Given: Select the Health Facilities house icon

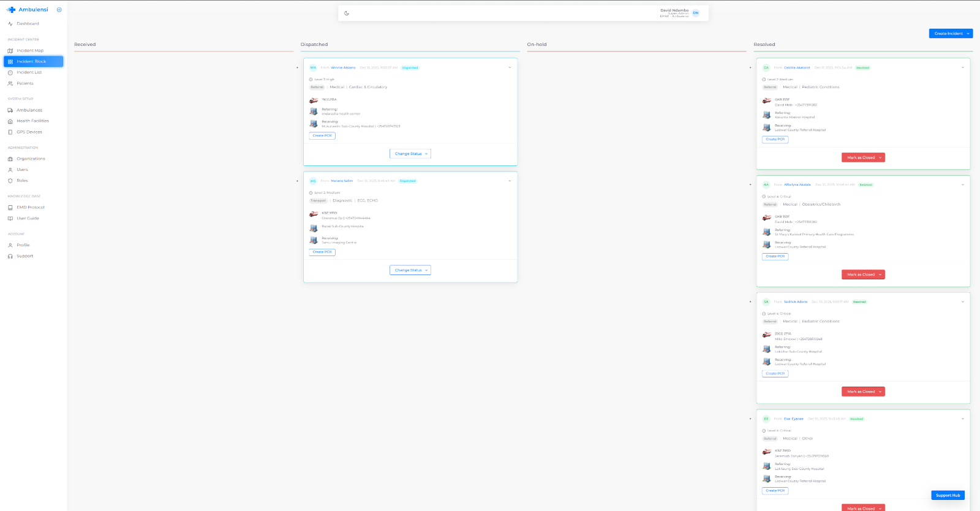Looking at the screenshot, I should pos(10,121).
